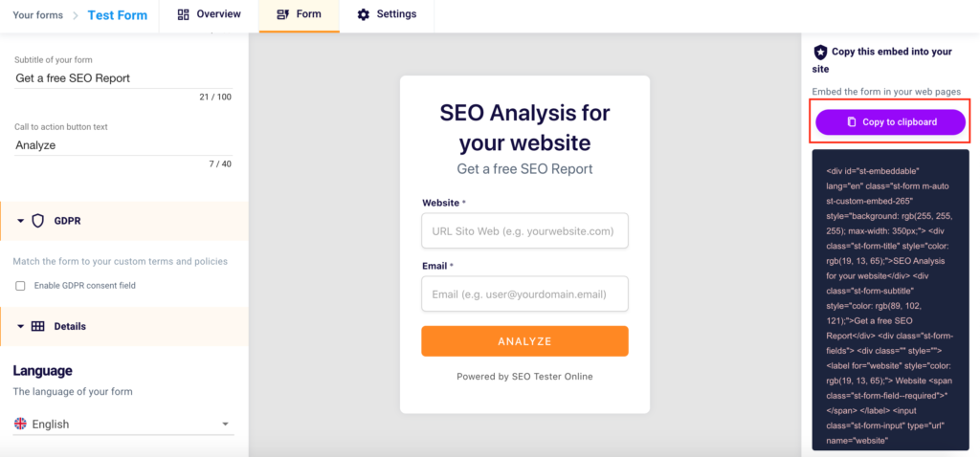Screen dimensions: 980x457
Task: Open the English language dropdown
Action: pyautogui.click(x=225, y=424)
